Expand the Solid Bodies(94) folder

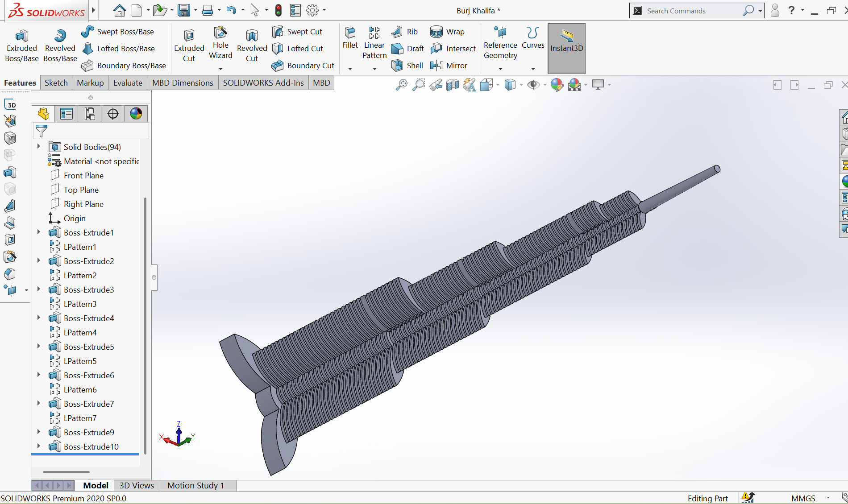pos(39,147)
